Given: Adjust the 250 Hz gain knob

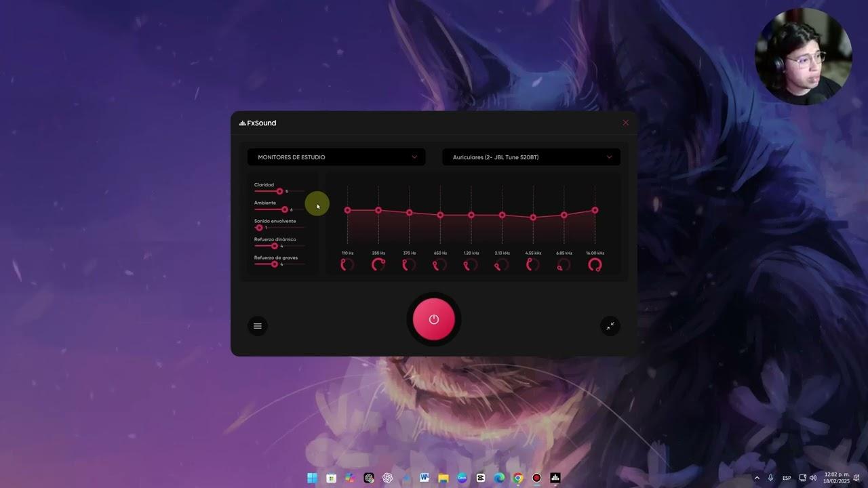Looking at the screenshot, I should (378, 264).
